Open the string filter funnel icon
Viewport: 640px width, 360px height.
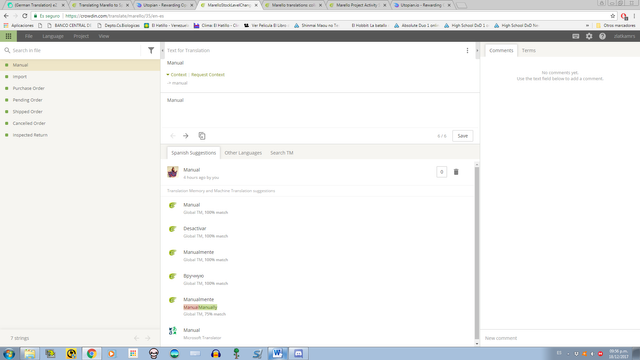(151, 51)
